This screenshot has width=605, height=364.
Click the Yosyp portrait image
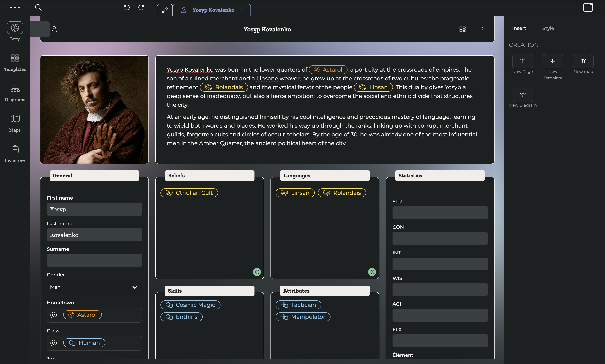point(94,109)
